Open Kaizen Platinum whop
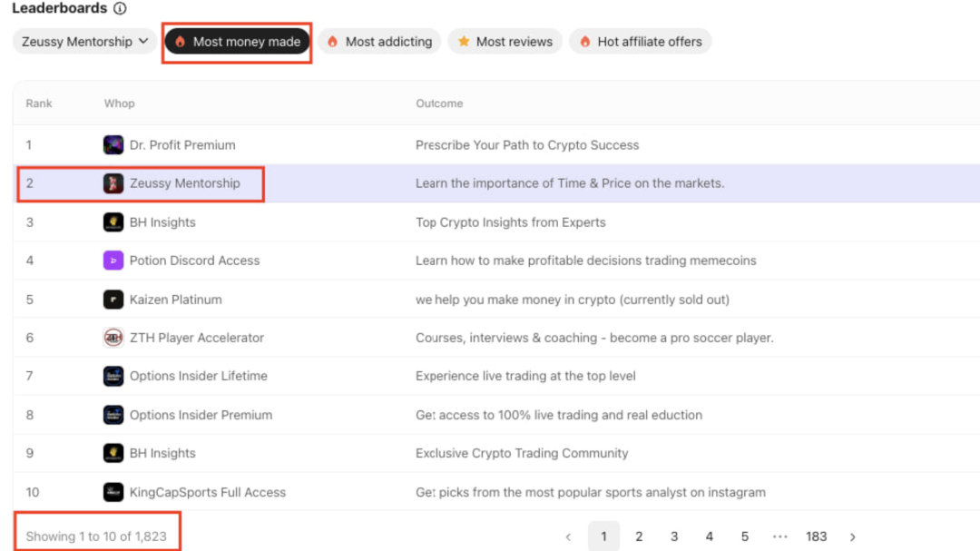Viewport: 980px width, 551px height. (176, 300)
